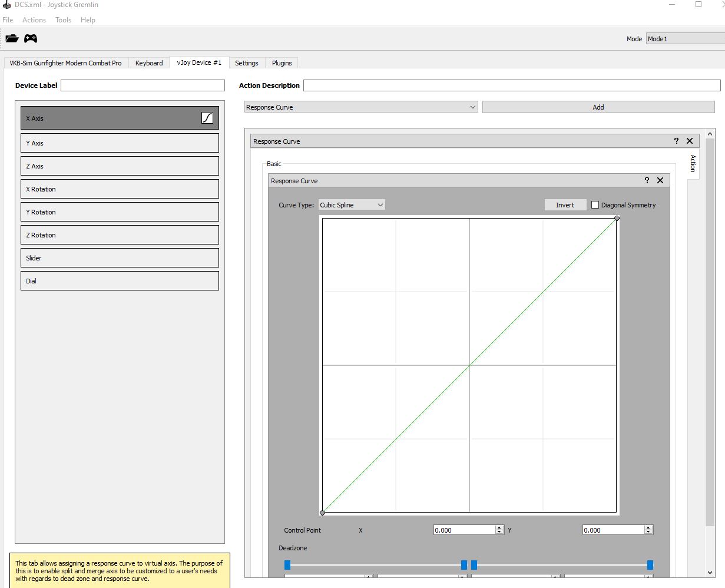Open the Tools menu
This screenshot has width=725, height=588.
63,20
